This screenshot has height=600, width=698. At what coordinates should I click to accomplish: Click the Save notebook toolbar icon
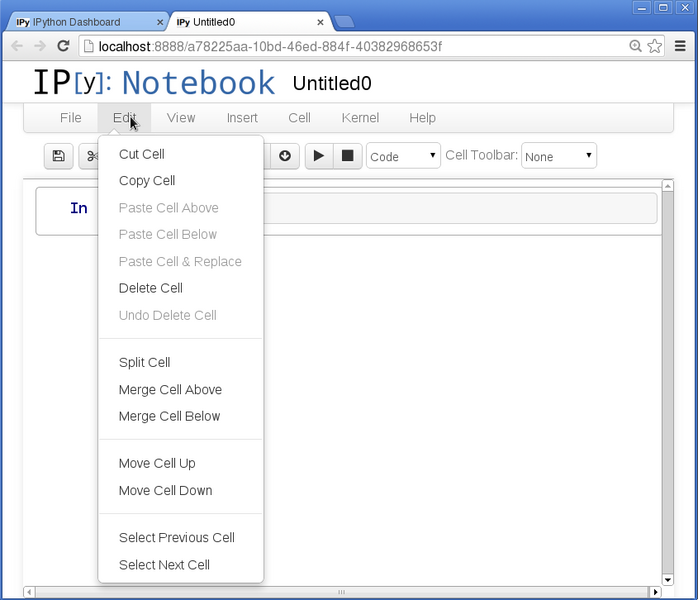58,156
